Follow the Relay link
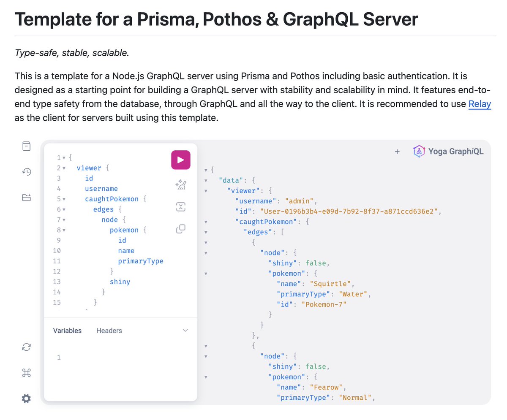 coord(480,104)
